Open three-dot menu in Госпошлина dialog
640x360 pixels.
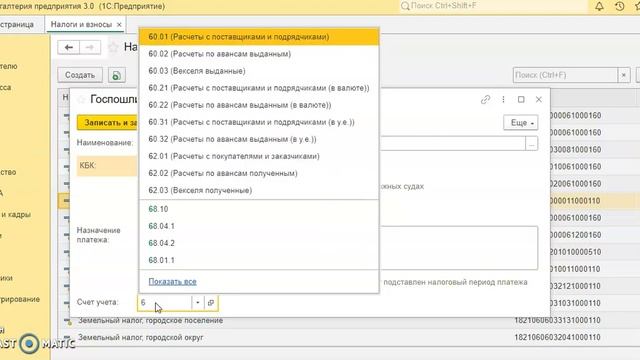click(x=503, y=100)
